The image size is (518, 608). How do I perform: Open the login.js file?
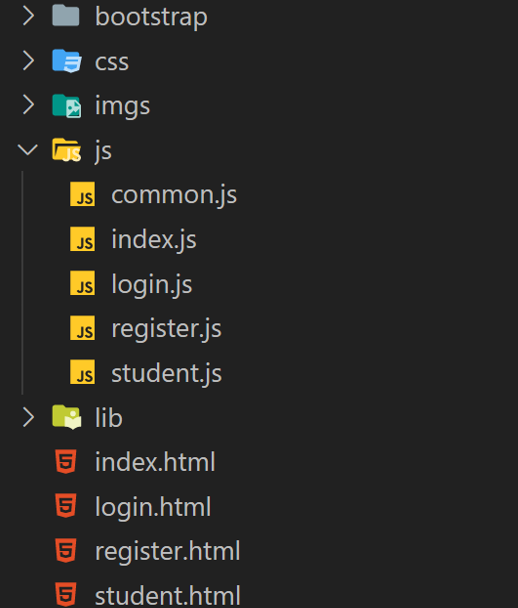click(152, 284)
